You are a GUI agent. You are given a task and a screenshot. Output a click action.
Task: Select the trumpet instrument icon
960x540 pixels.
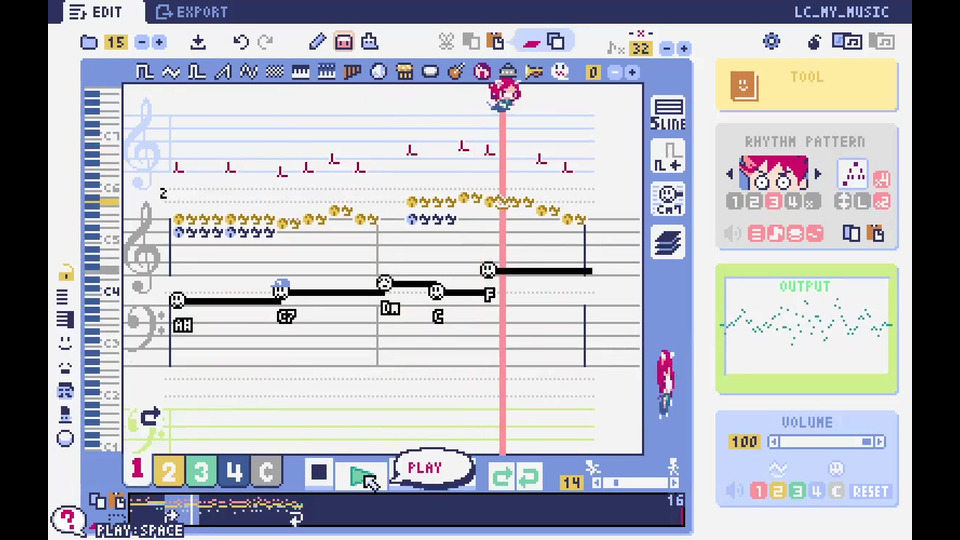click(x=534, y=72)
